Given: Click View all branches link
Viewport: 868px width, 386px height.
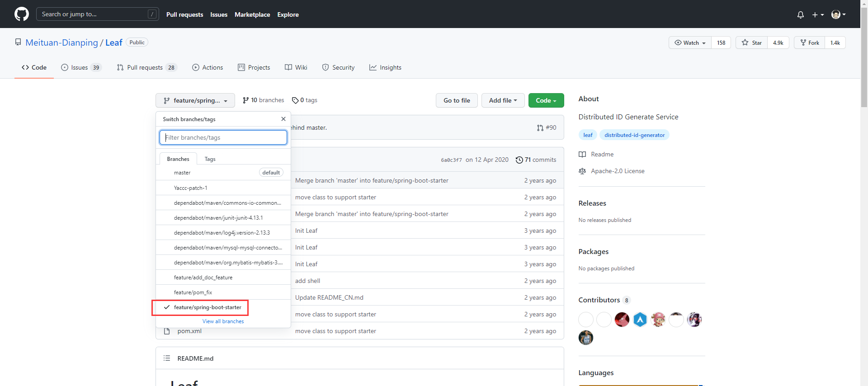Looking at the screenshot, I should coord(223,321).
